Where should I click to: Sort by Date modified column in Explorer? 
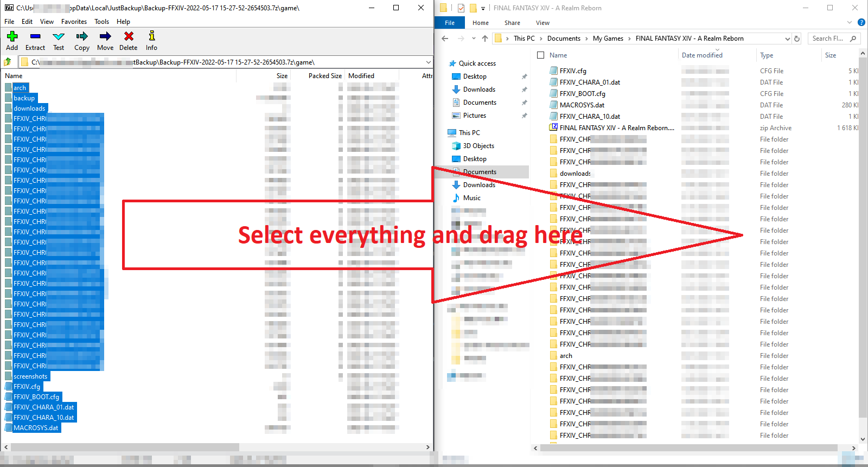[x=702, y=55]
